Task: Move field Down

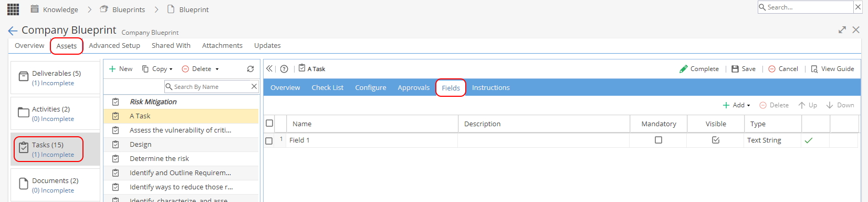Action: click(x=840, y=105)
